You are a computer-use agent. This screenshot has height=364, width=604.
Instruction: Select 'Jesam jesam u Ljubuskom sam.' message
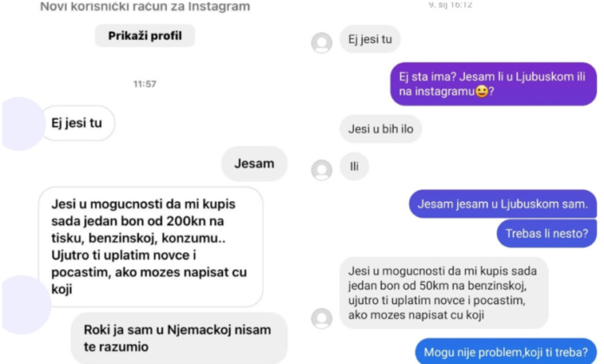pyautogui.click(x=502, y=204)
